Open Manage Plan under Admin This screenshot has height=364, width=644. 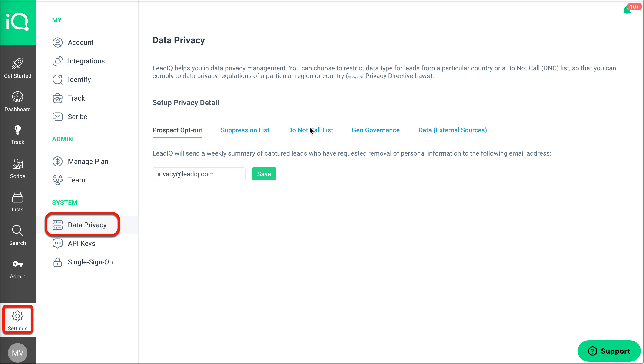coord(88,162)
